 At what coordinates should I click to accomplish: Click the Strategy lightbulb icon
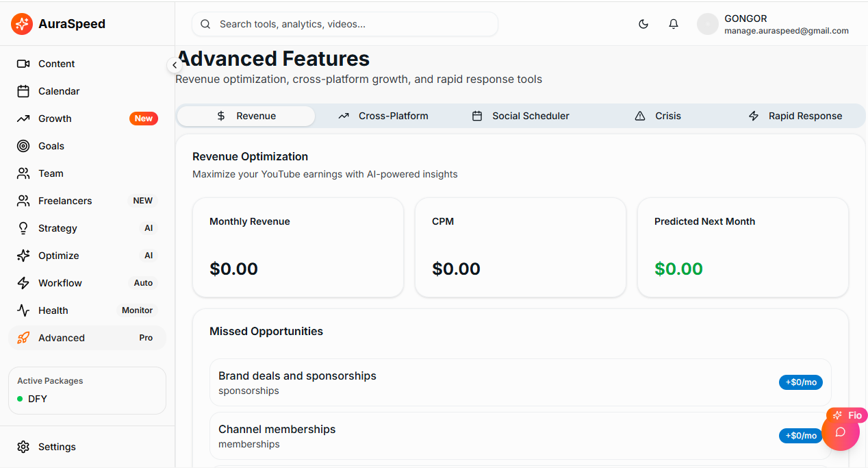(24, 227)
